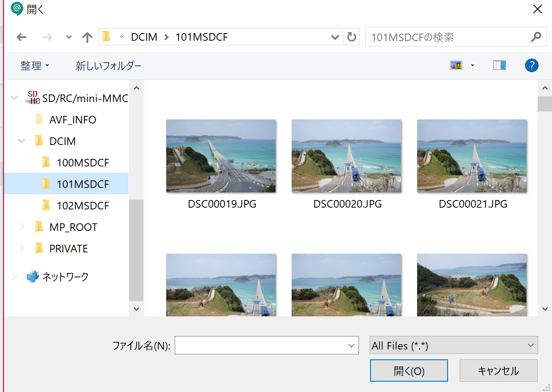Click the blue help question mark icon
This screenshot has height=392, width=552.
point(531,66)
